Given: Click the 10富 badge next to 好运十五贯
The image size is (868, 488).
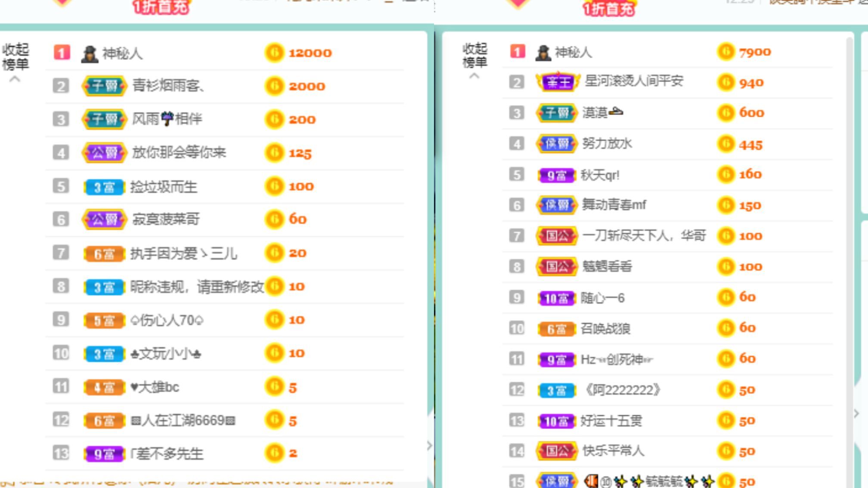Looking at the screenshot, I should pos(557,421).
